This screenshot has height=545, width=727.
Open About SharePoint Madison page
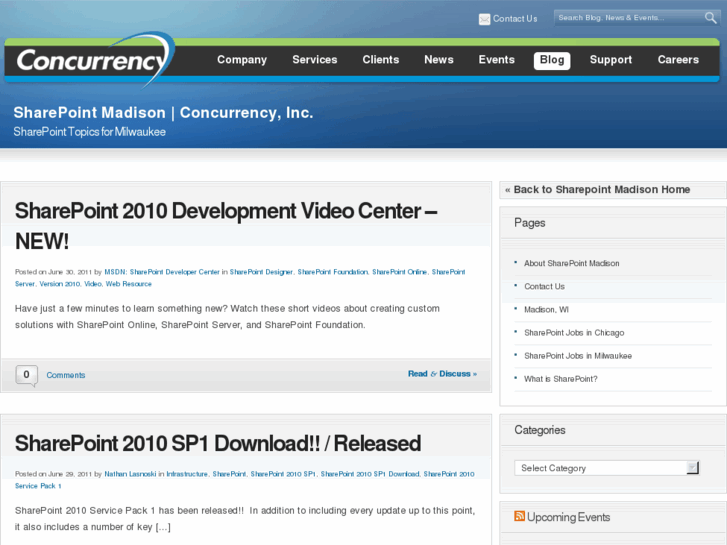pos(572,263)
